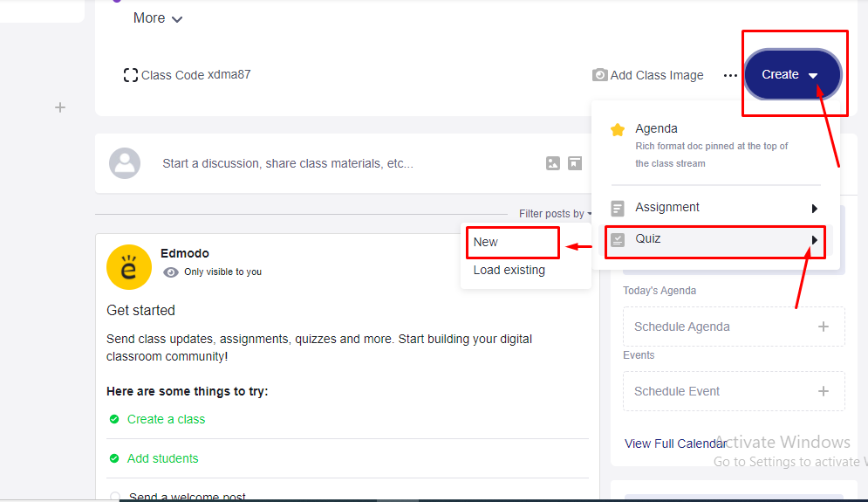This screenshot has width=868, height=502.
Task: Expand the Assignment submenu arrow
Action: 814,209
